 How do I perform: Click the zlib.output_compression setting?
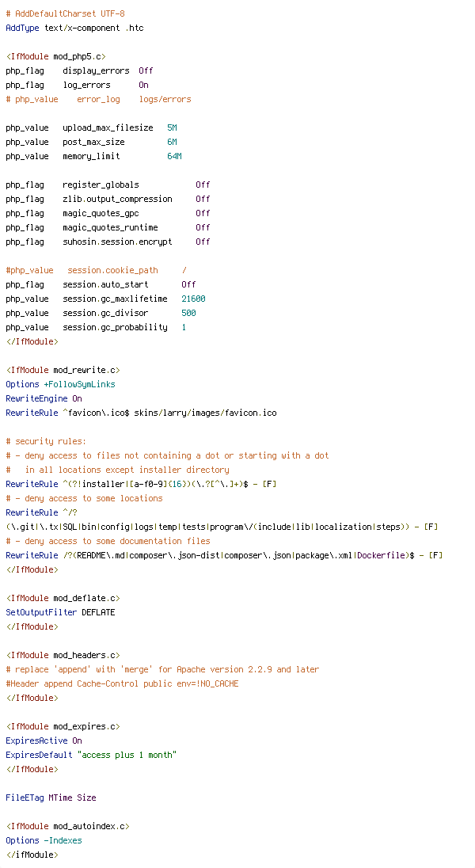pos(117,199)
